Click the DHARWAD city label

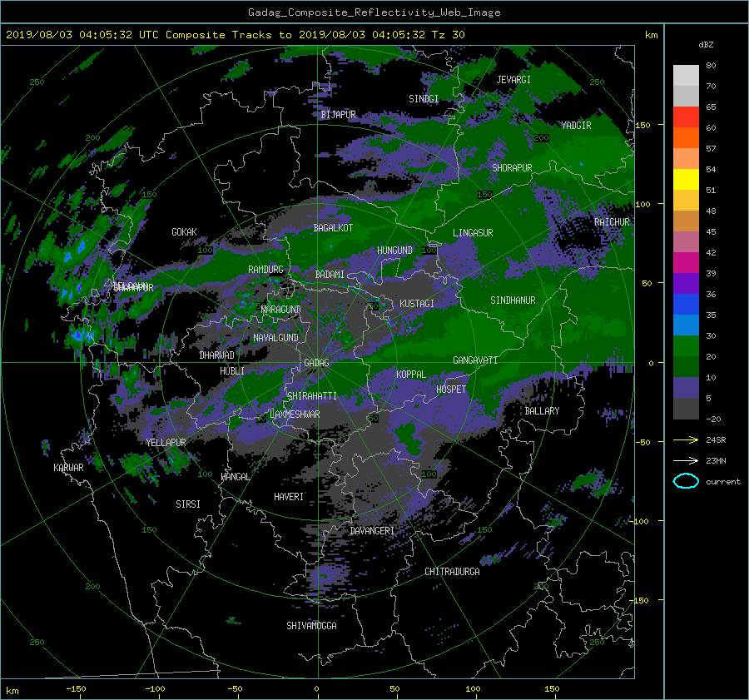(217, 355)
